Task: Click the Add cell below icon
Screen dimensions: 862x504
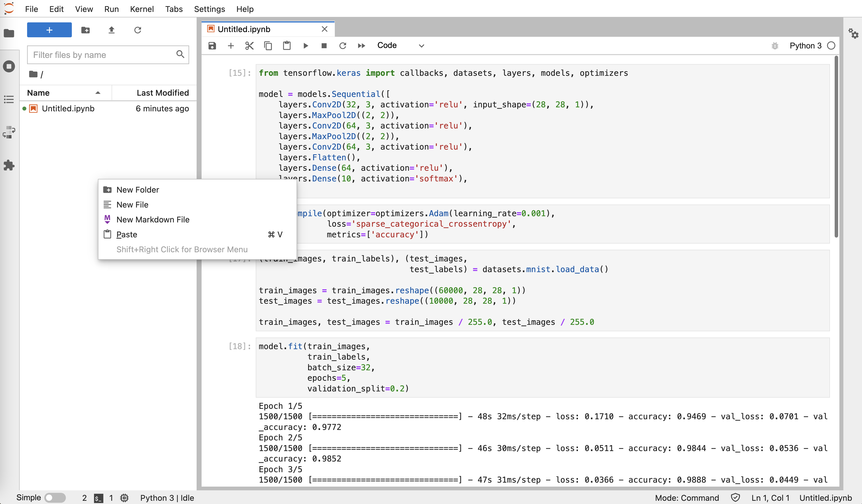Action: 231,45
